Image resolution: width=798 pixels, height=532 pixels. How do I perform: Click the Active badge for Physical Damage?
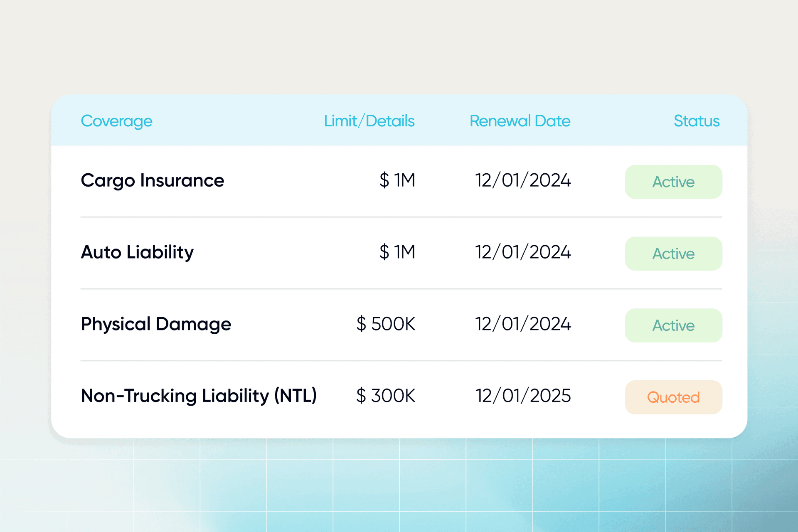tap(673, 325)
